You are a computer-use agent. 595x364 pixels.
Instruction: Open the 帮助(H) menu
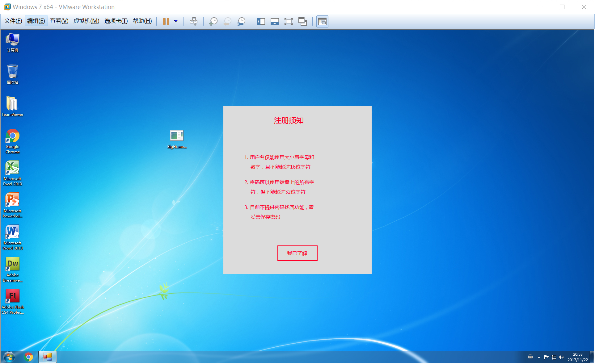(x=142, y=21)
